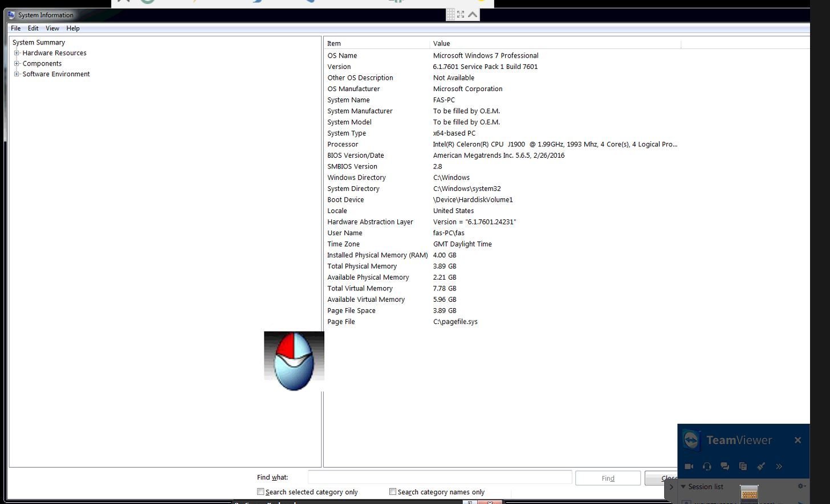830x504 pixels.
Task: Click the Microsoft Windows 7 Professional value
Action: tap(486, 56)
